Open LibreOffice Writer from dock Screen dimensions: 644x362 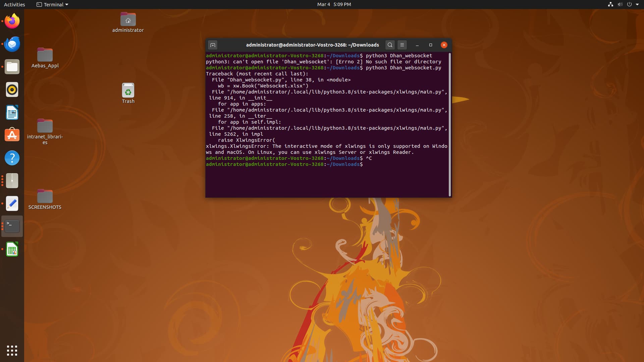tap(12, 112)
